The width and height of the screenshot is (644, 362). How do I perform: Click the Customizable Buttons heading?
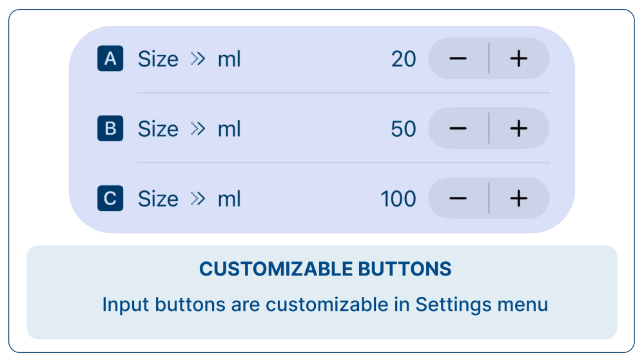pyautogui.click(x=325, y=269)
